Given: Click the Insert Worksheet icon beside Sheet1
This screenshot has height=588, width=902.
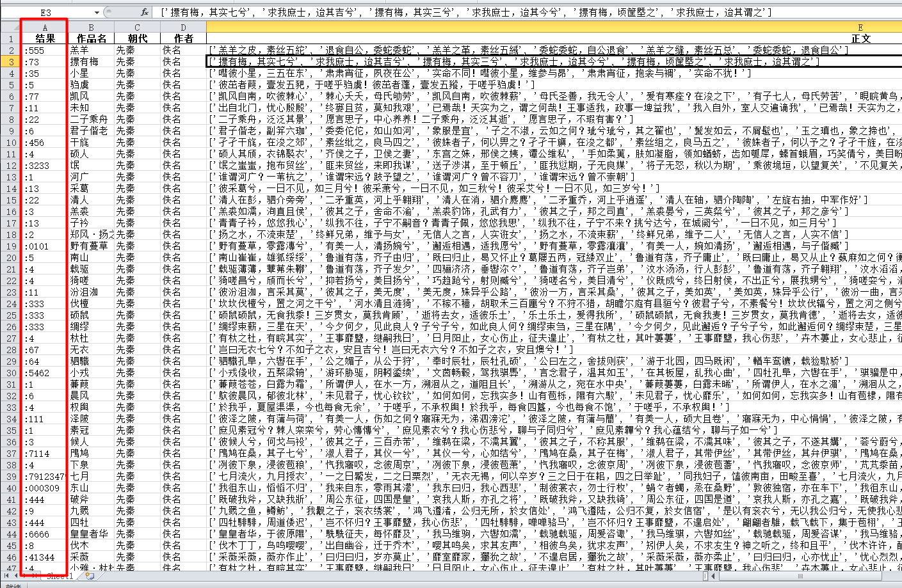Looking at the screenshot, I should [90, 576].
